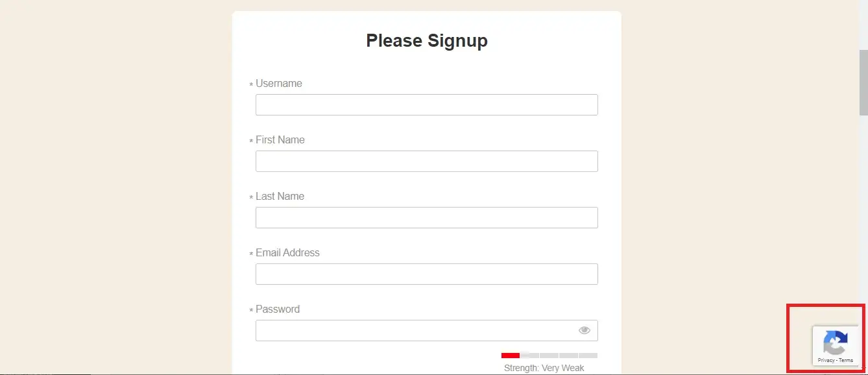Click the Last Name label text
The image size is (868, 375).
[x=280, y=197]
